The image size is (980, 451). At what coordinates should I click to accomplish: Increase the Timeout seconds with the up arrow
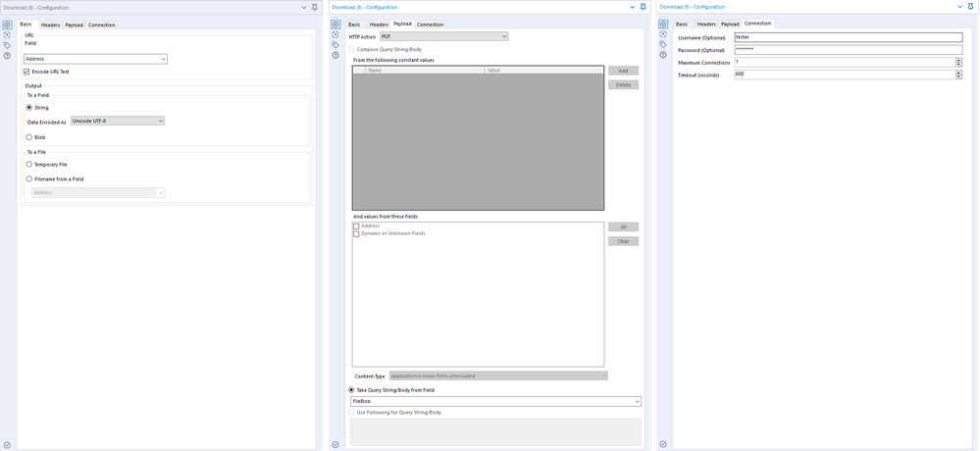click(958, 73)
